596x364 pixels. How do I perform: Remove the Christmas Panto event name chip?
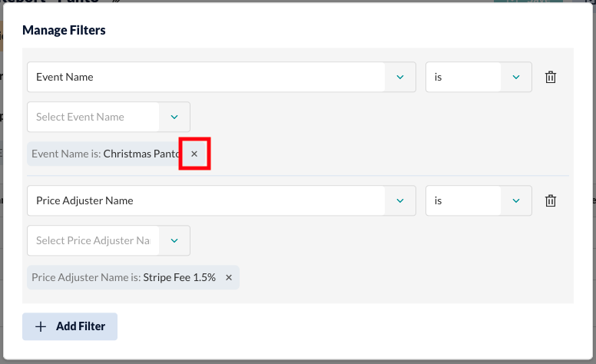(x=194, y=154)
